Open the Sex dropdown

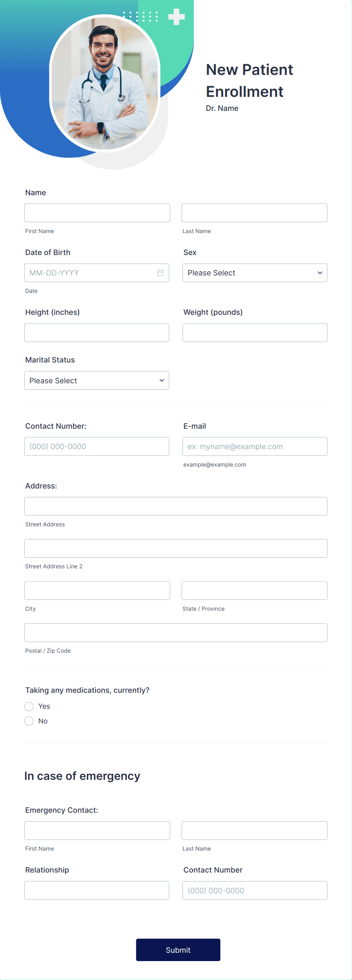(x=255, y=273)
